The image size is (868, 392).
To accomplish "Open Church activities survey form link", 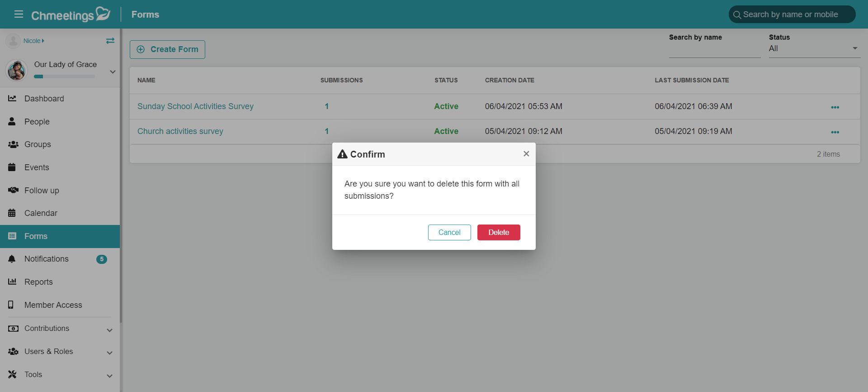I will pos(180,131).
